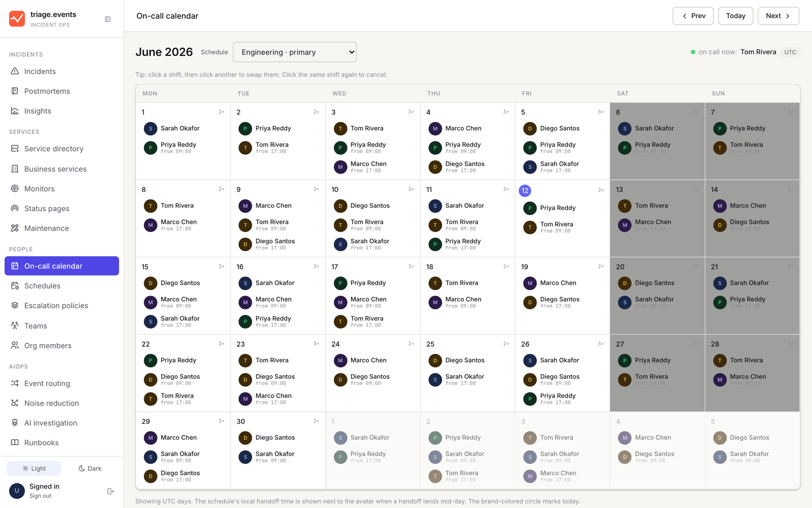Select Sarah Okafor shift on June 11
Screen dimensions: 812x508
pyautogui.click(x=467, y=206)
